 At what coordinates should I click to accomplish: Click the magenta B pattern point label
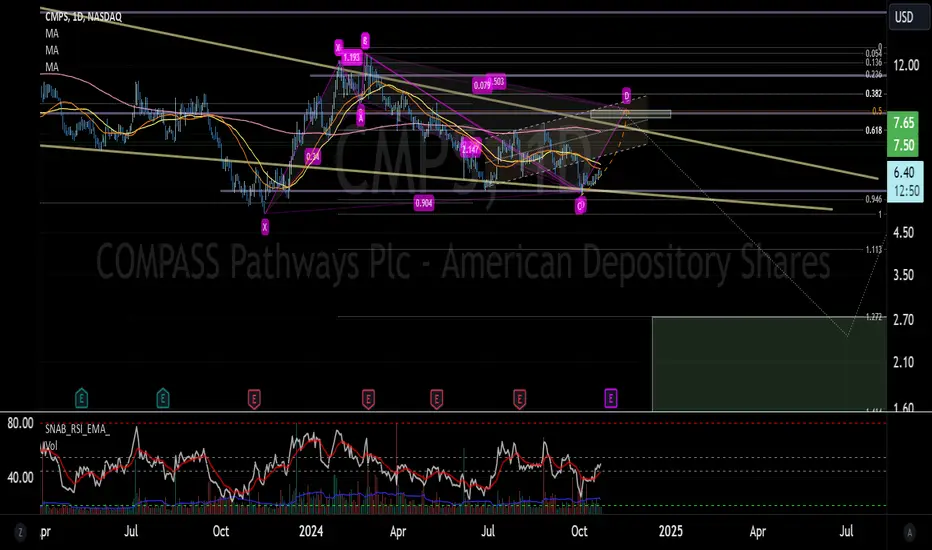tap(365, 40)
